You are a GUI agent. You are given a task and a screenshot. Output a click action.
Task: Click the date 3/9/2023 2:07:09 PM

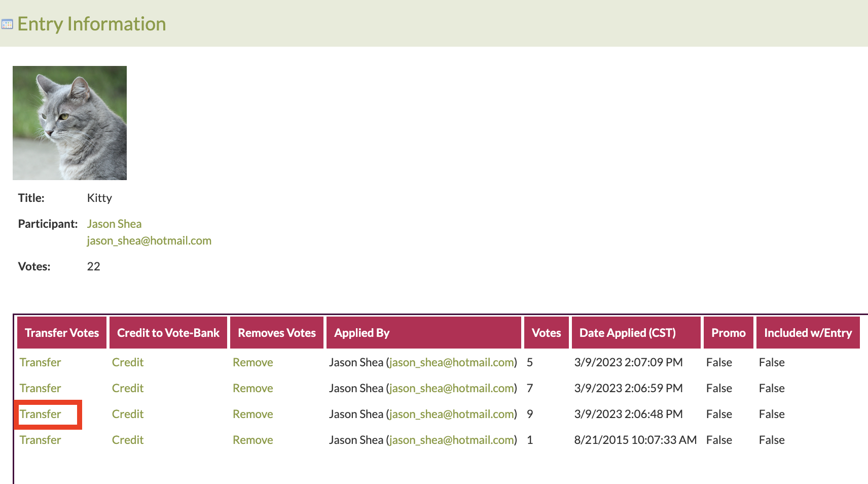pos(628,362)
